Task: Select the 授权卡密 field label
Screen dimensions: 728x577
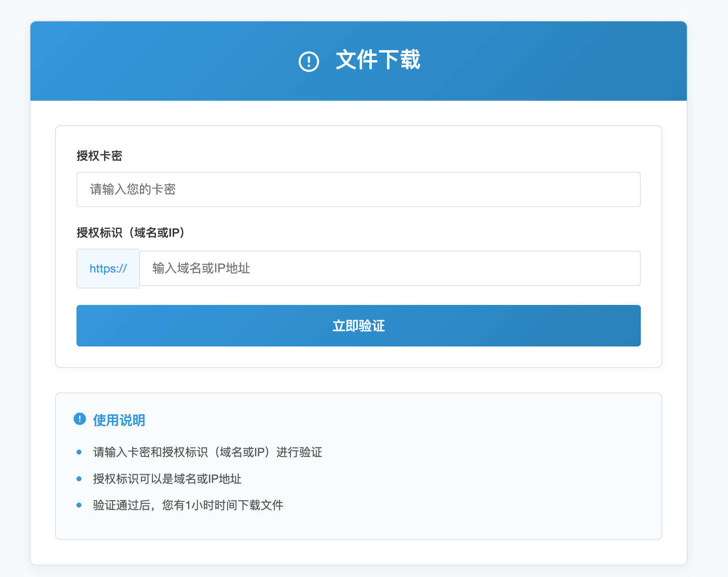Action: (x=100, y=156)
